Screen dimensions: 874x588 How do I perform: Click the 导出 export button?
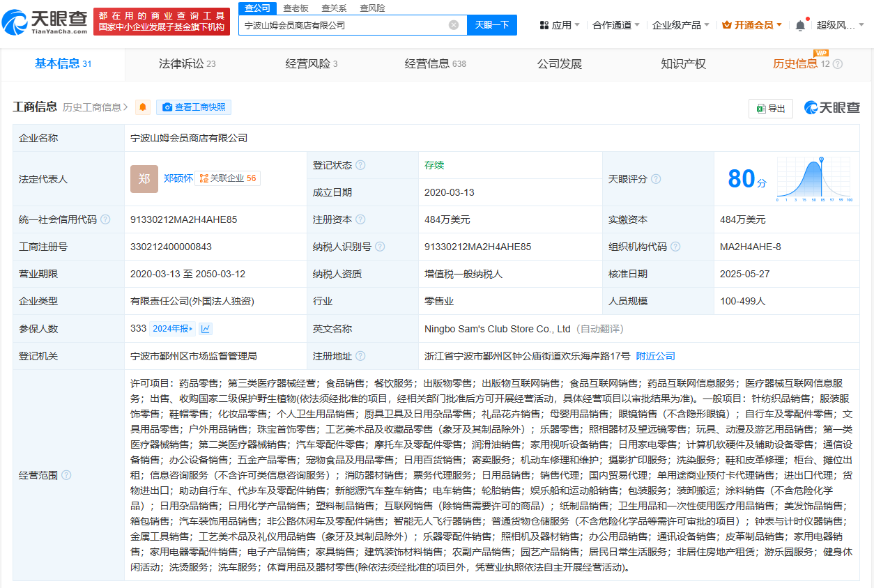pyautogui.click(x=770, y=108)
